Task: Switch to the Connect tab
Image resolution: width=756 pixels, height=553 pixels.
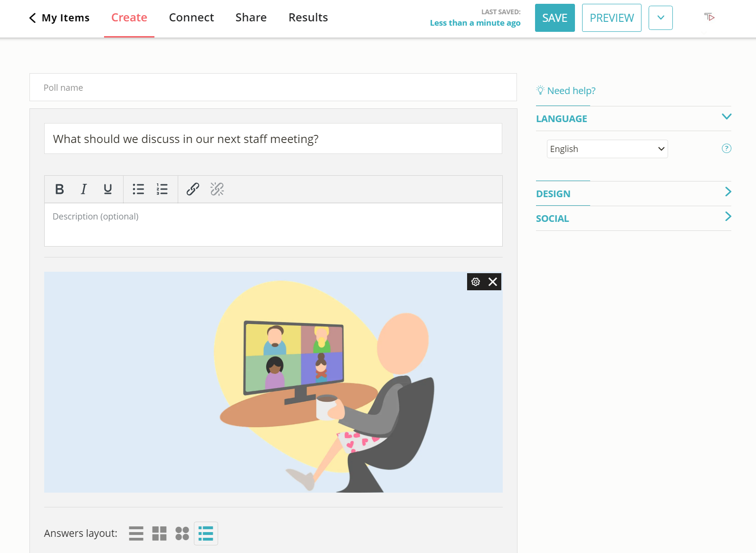Action: point(191,18)
